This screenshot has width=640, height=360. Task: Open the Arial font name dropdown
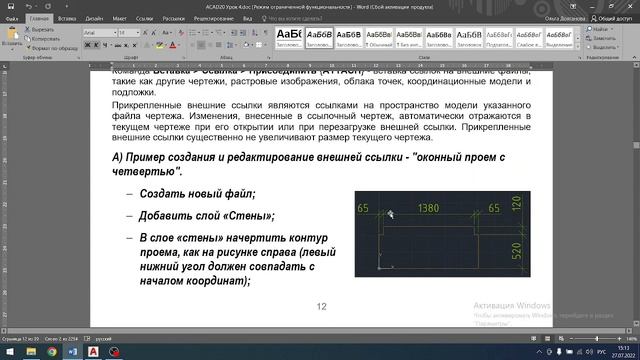point(115,33)
